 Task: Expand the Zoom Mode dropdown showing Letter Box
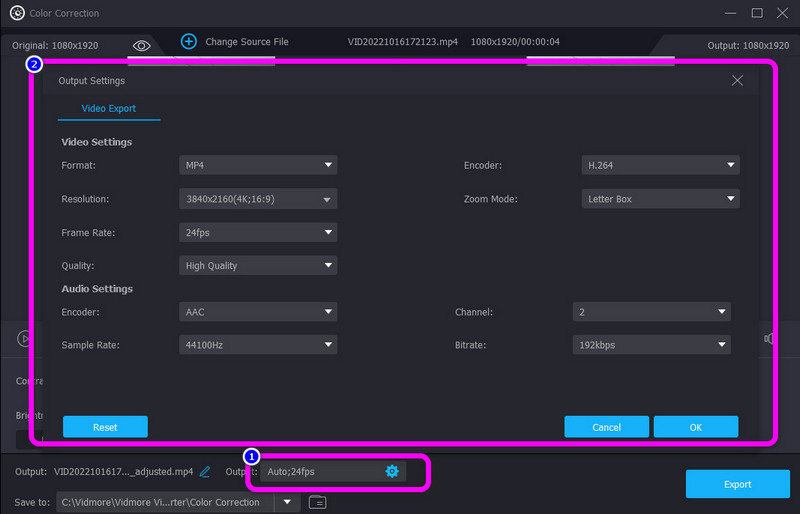point(660,199)
